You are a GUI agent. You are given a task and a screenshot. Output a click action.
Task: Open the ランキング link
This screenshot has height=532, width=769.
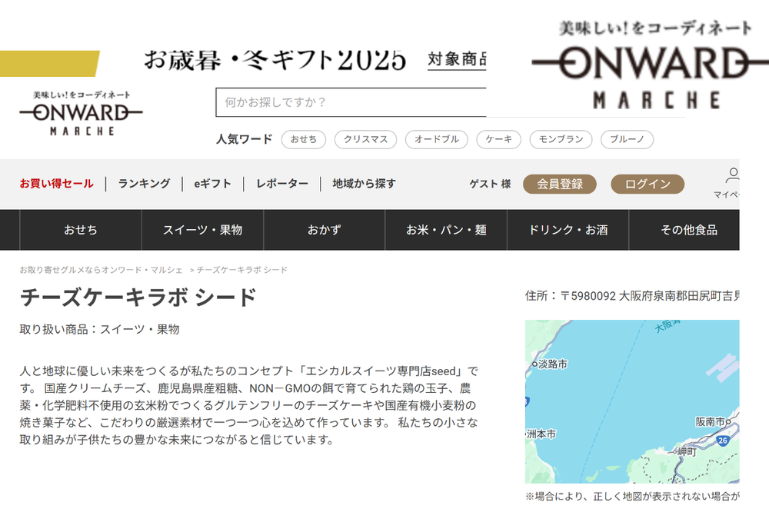145,184
